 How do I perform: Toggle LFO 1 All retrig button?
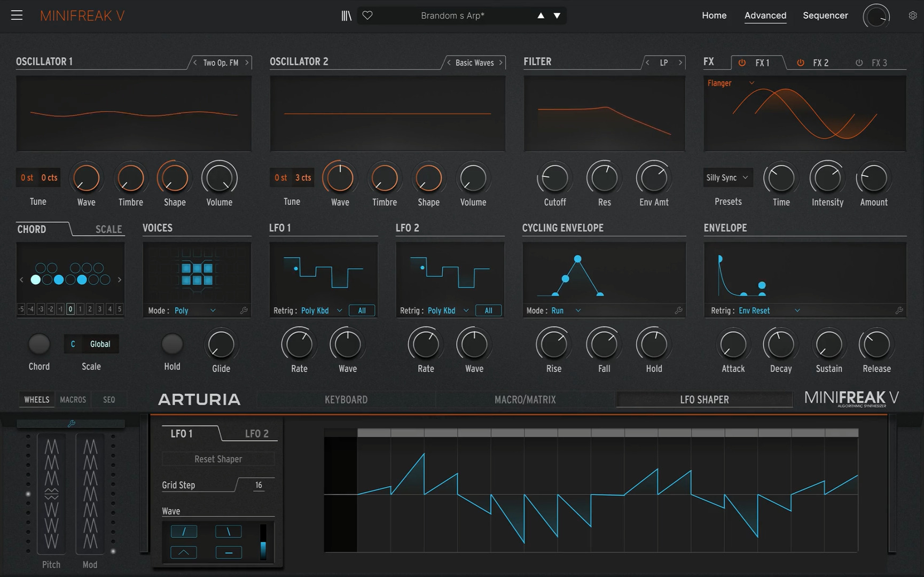click(x=362, y=310)
